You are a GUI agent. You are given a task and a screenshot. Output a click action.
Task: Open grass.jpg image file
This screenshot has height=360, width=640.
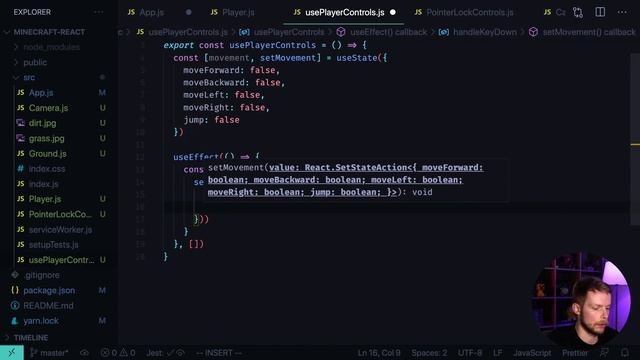(x=47, y=138)
